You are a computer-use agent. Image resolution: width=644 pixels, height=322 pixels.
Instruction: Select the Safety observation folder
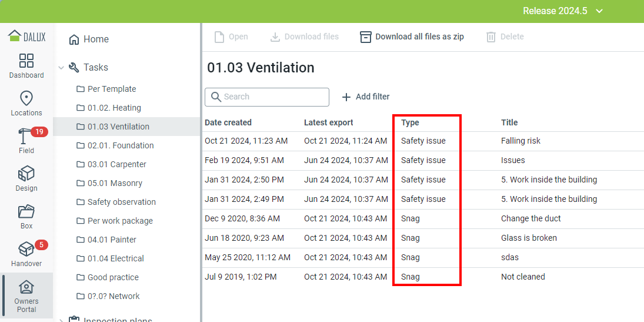point(121,202)
